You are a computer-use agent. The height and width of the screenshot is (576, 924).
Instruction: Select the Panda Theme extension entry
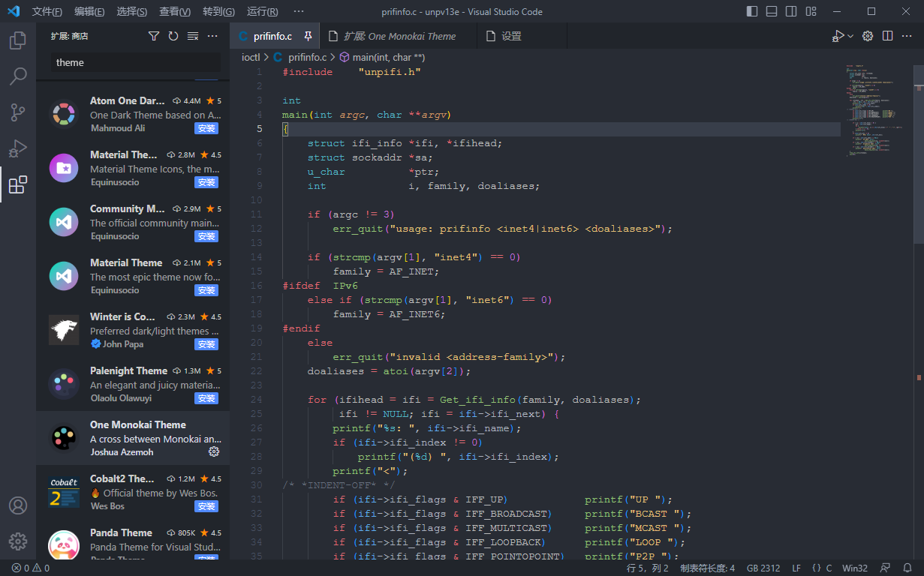click(x=133, y=539)
